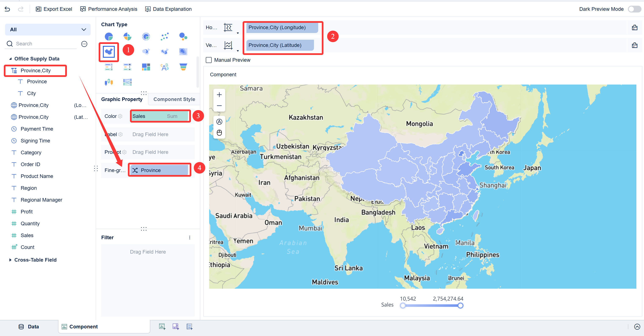Enable the Manual Preview checkbox
644x336 pixels.
[x=209, y=60]
